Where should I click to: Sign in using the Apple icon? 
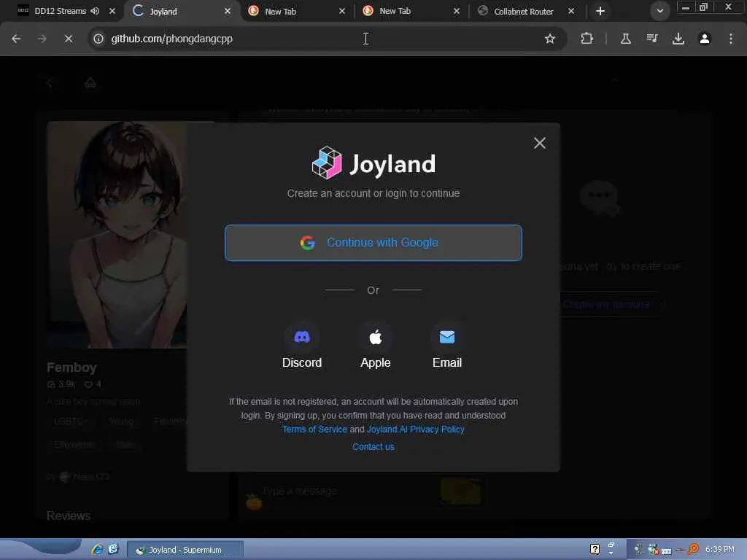(x=375, y=337)
